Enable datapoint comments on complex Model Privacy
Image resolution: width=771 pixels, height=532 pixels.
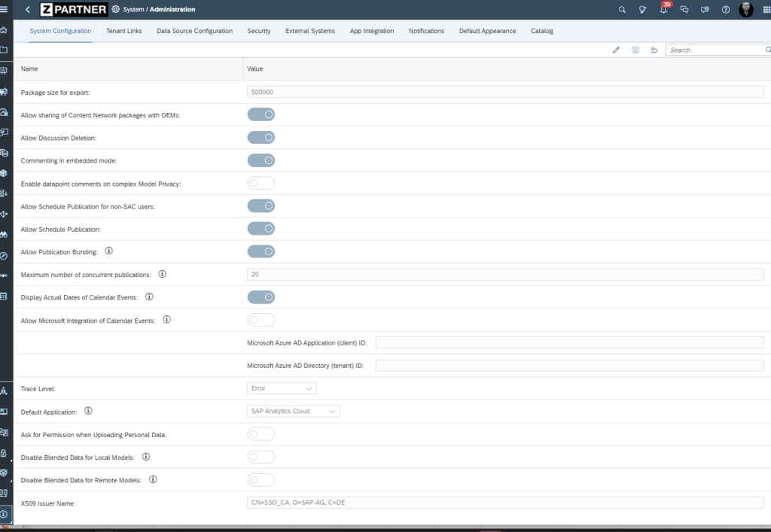[261, 183]
